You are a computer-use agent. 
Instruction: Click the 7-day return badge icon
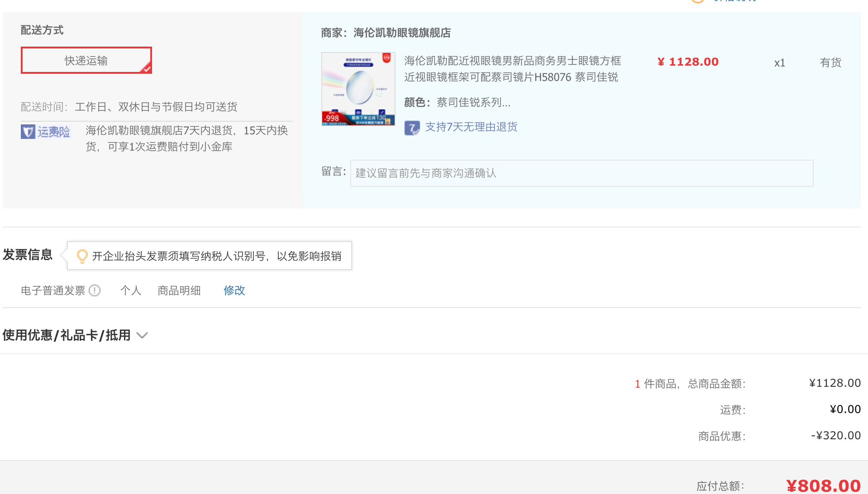412,128
